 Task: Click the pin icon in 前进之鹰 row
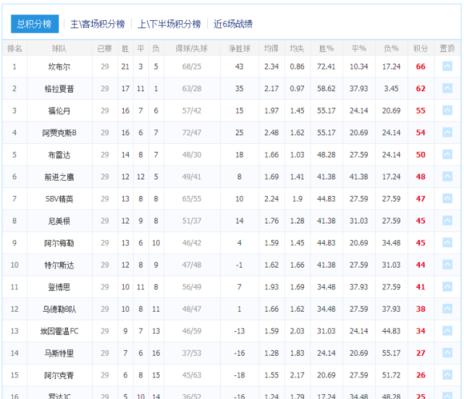(x=447, y=177)
